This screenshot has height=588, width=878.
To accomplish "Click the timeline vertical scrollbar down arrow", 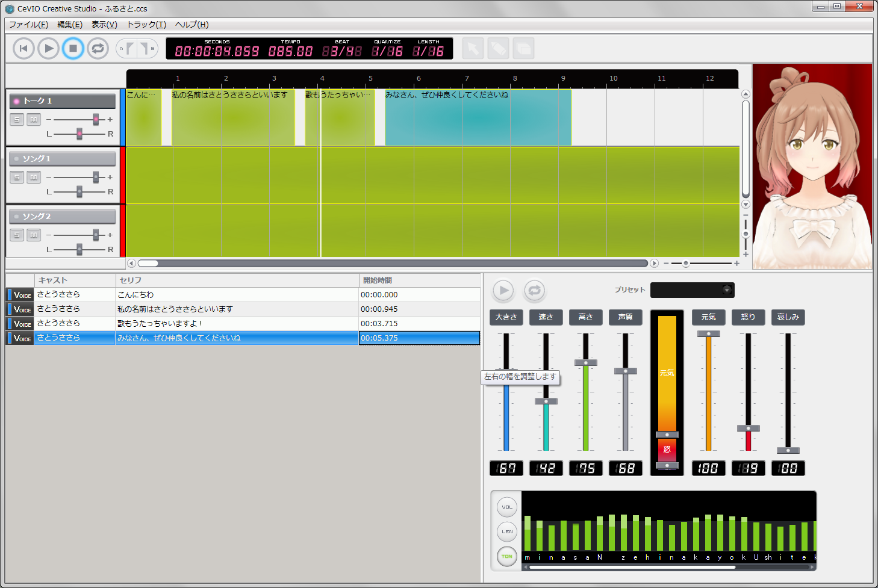I will pos(746,205).
